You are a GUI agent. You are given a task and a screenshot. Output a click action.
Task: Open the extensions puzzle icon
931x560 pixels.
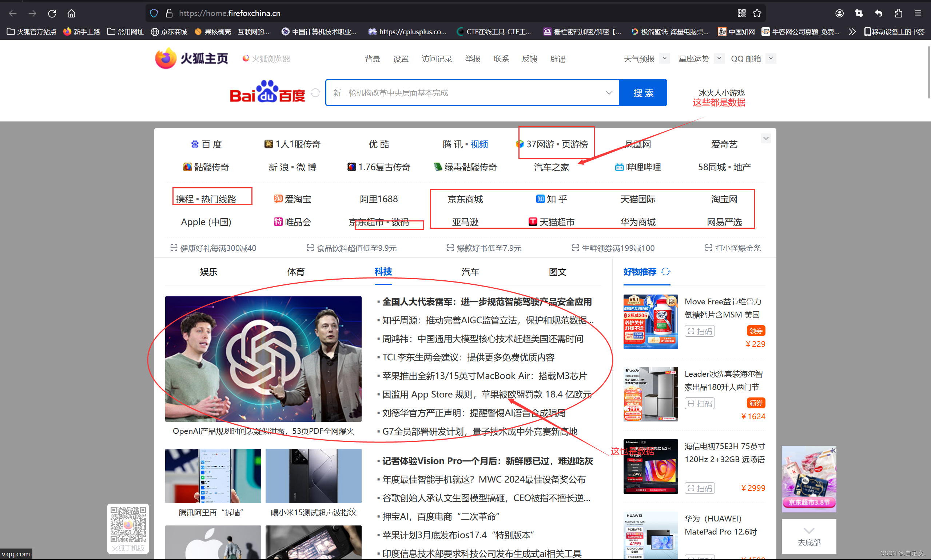(x=898, y=13)
